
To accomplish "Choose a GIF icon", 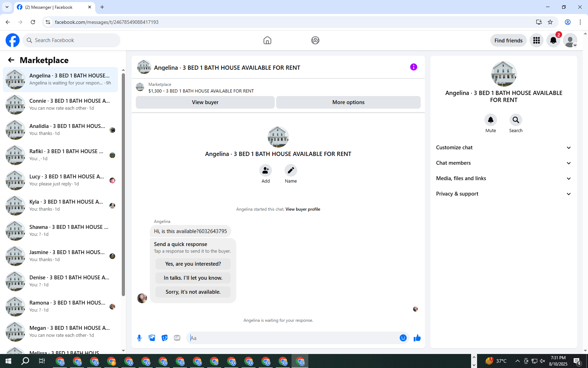I will tap(177, 338).
